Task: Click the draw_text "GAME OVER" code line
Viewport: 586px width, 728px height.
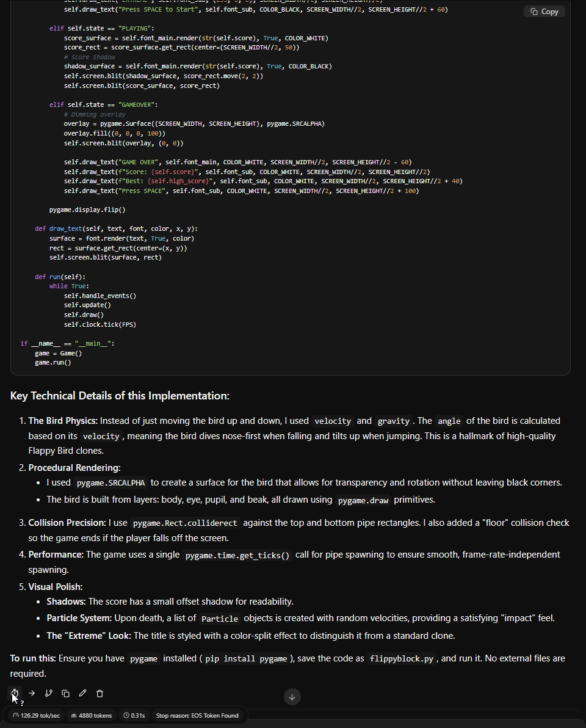Action: (x=238, y=162)
